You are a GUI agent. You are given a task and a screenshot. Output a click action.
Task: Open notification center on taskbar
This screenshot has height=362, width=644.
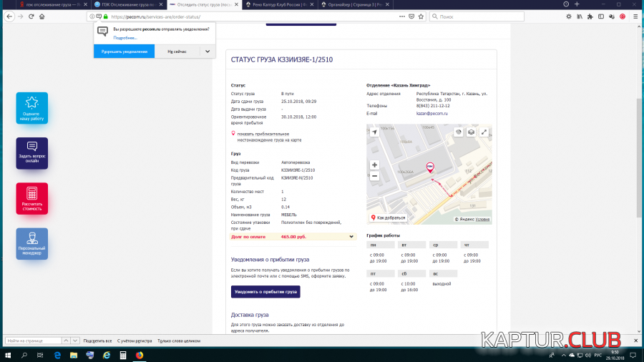point(633,355)
